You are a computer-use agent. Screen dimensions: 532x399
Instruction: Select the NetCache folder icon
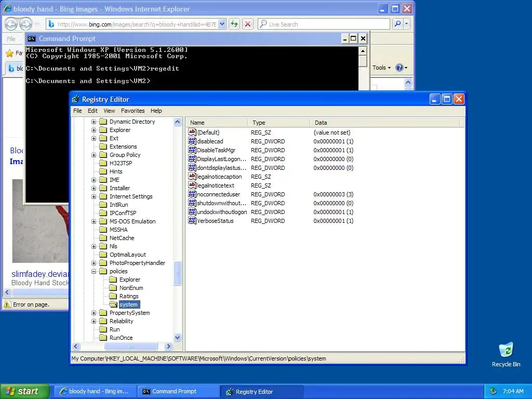103,238
